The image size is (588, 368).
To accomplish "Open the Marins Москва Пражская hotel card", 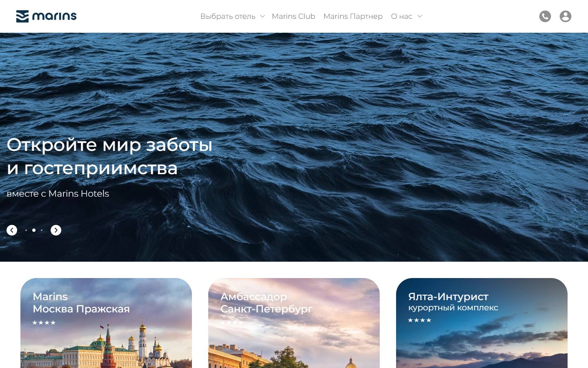I will click(x=106, y=323).
